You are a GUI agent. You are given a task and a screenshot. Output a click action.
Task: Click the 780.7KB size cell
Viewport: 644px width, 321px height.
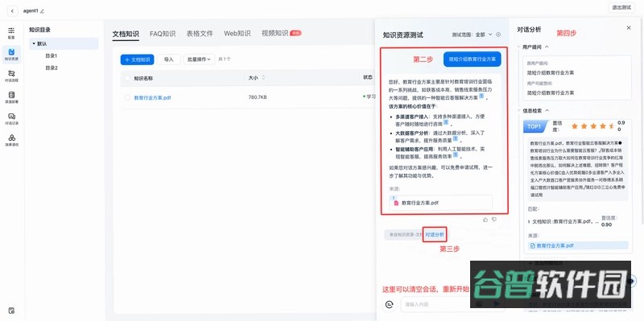[258, 97]
